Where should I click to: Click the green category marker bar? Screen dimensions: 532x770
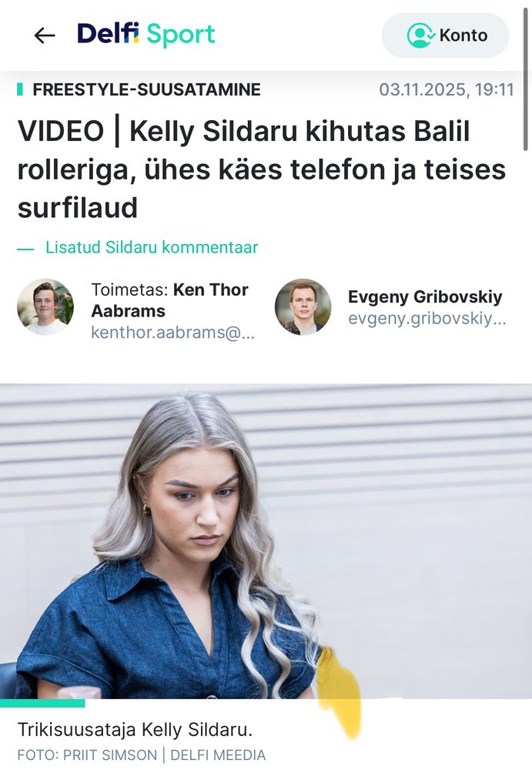tap(20, 89)
